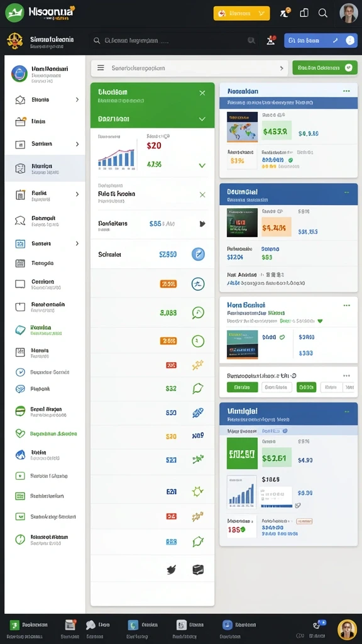Select the second green pill tab in filter row
This screenshot has width=362, height=644.
(x=306, y=387)
